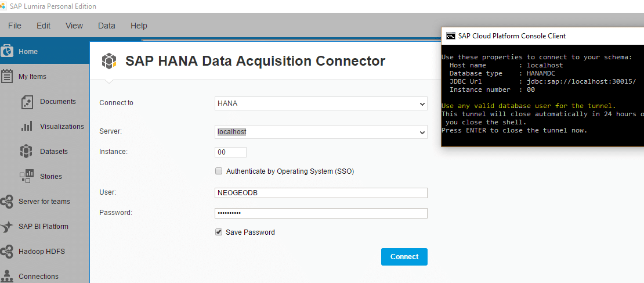644x283 pixels.
Task: Open My Items clipboard icon
Action: tap(7, 76)
